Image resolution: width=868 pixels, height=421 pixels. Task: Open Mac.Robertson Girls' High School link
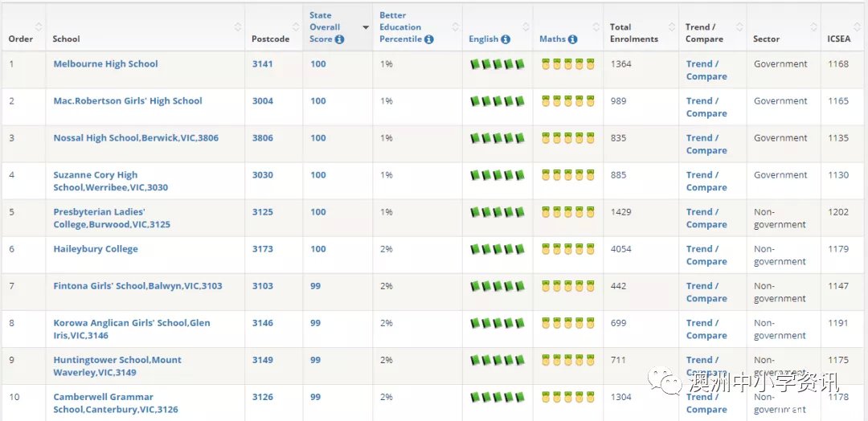click(128, 101)
